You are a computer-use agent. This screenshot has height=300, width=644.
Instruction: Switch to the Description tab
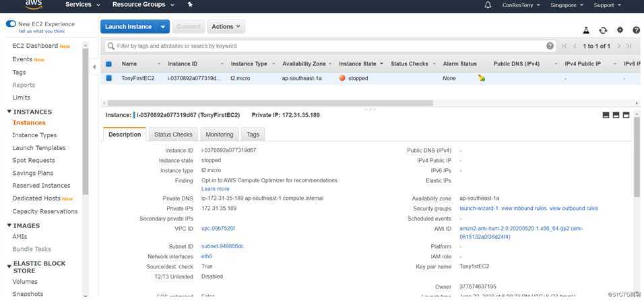(x=125, y=135)
